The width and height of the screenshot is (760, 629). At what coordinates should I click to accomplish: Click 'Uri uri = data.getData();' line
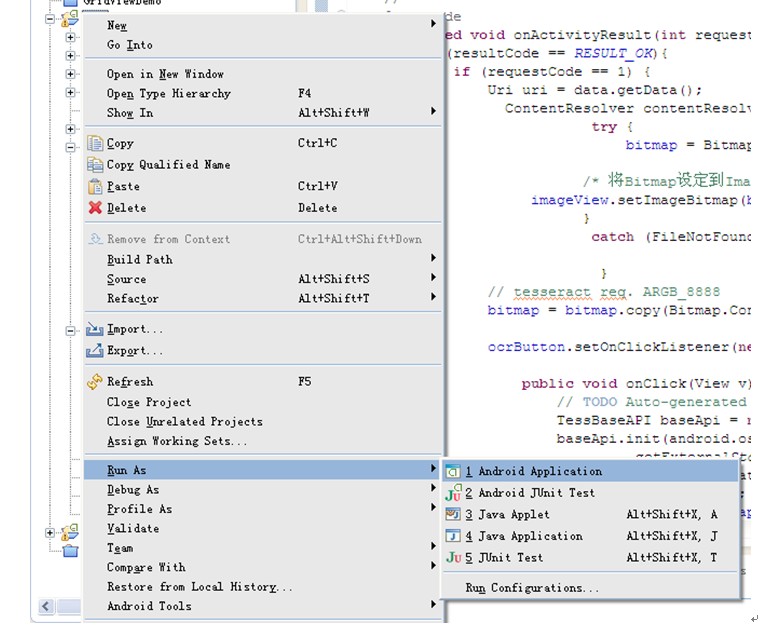(594, 90)
